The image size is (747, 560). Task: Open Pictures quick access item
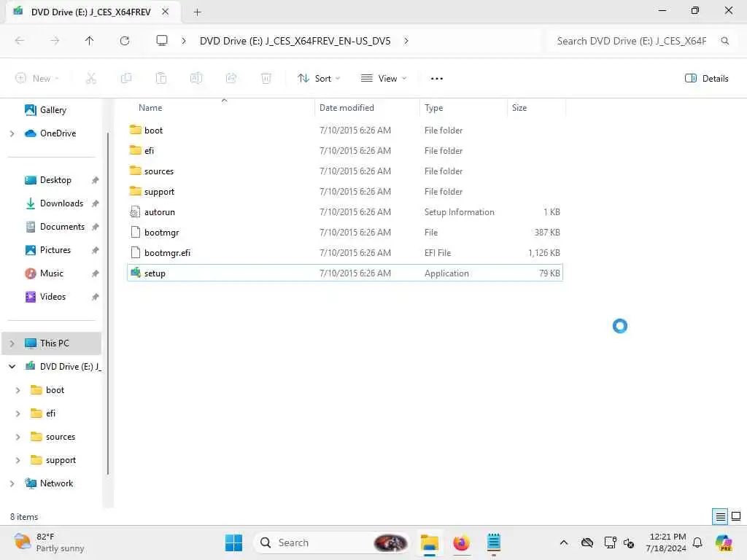pos(55,250)
